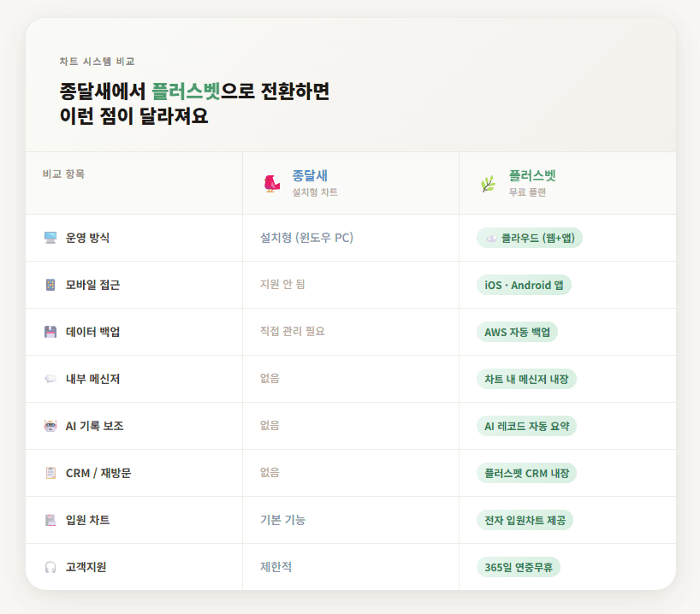The width and height of the screenshot is (700, 614).
Task: Click the AI 기록 보조 row label
Action: [95, 426]
